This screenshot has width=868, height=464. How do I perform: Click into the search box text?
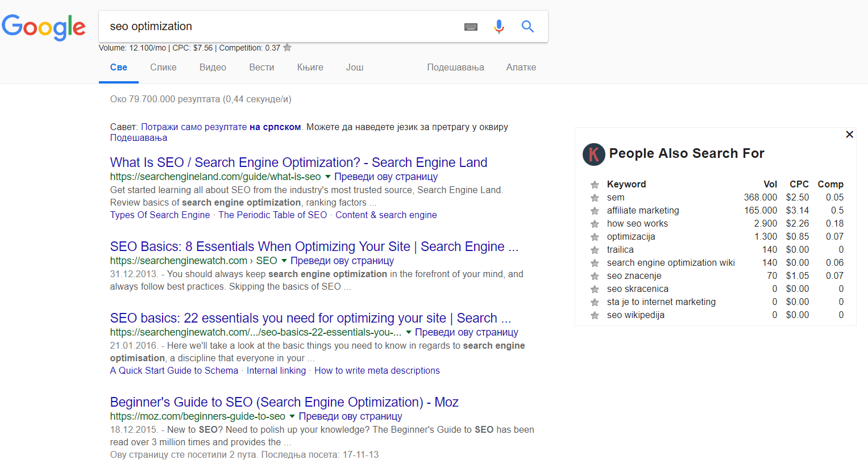151,26
